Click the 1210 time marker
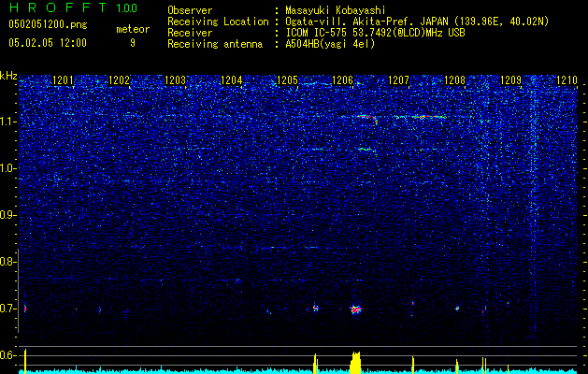This screenshot has height=374, width=588. [566, 80]
